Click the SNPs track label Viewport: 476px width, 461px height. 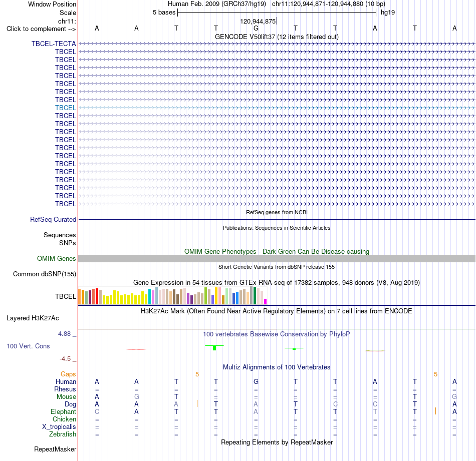click(68, 243)
